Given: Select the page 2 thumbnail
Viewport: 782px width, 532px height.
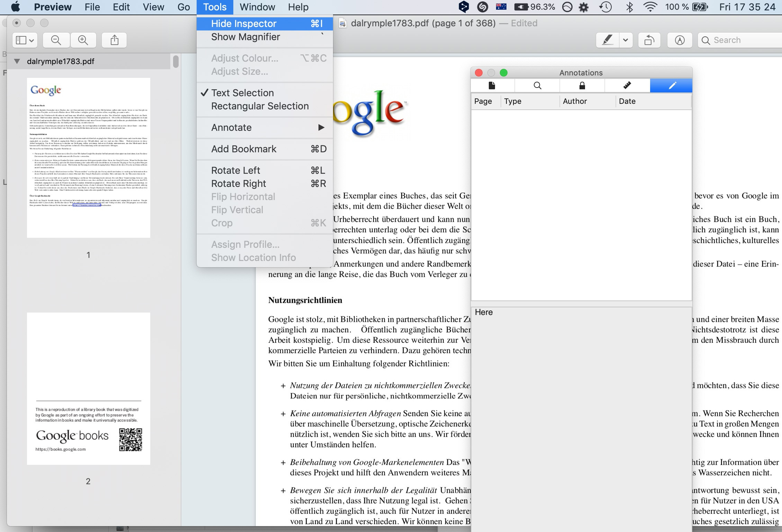Looking at the screenshot, I should (89, 388).
